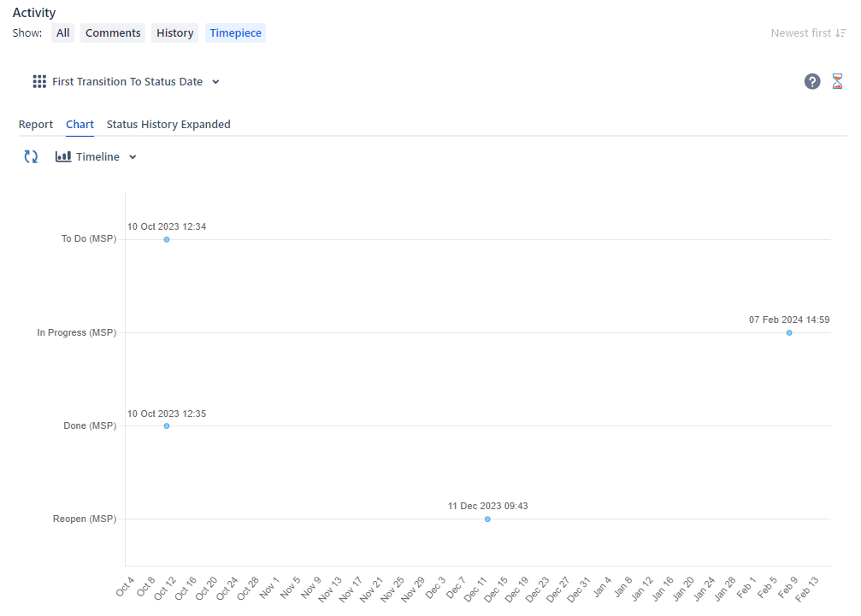The width and height of the screenshot is (861, 616).
Task: Select the Status History Expanded tab
Action: coord(168,124)
